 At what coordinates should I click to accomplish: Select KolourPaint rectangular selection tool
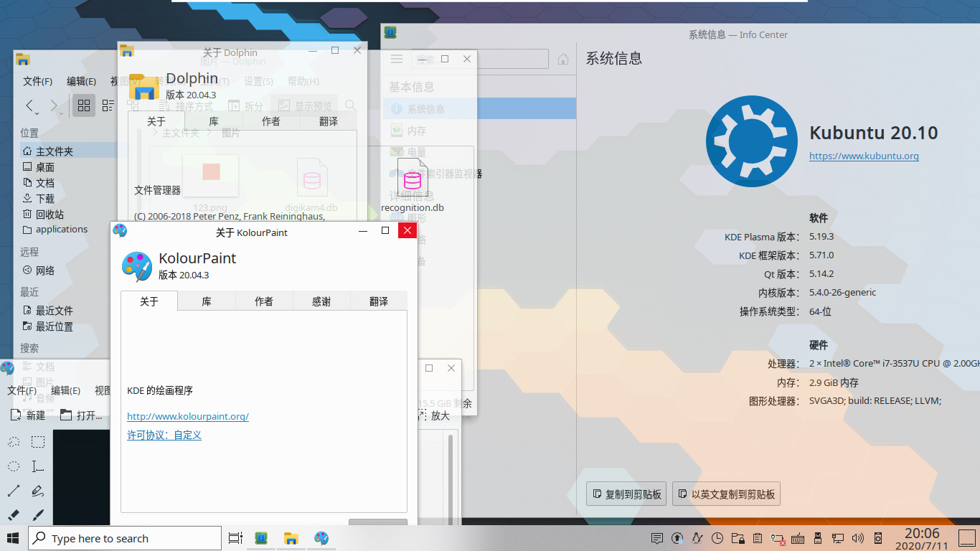click(37, 442)
